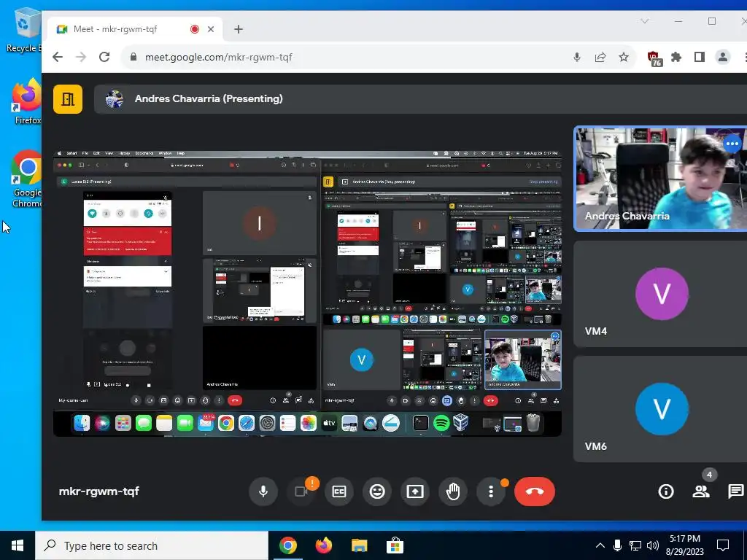
Task: Mute the microphone in Meet controls
Action: (x=263, y=491)
